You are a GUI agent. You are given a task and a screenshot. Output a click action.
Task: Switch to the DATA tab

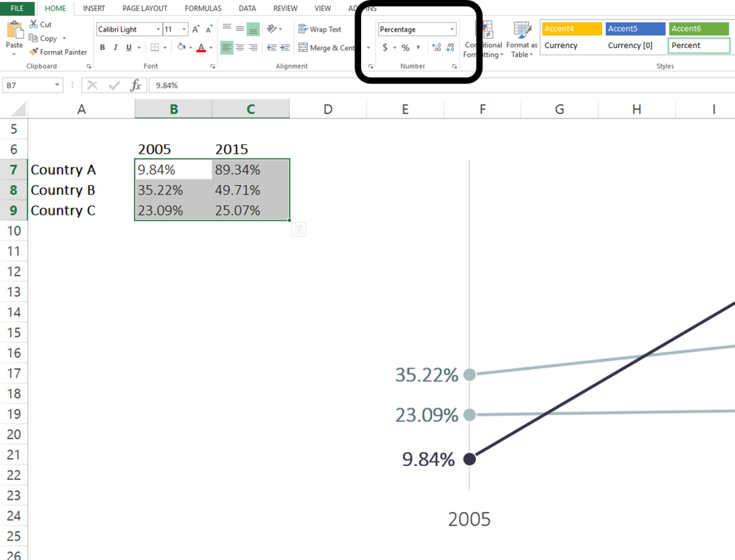coord(248,9)
